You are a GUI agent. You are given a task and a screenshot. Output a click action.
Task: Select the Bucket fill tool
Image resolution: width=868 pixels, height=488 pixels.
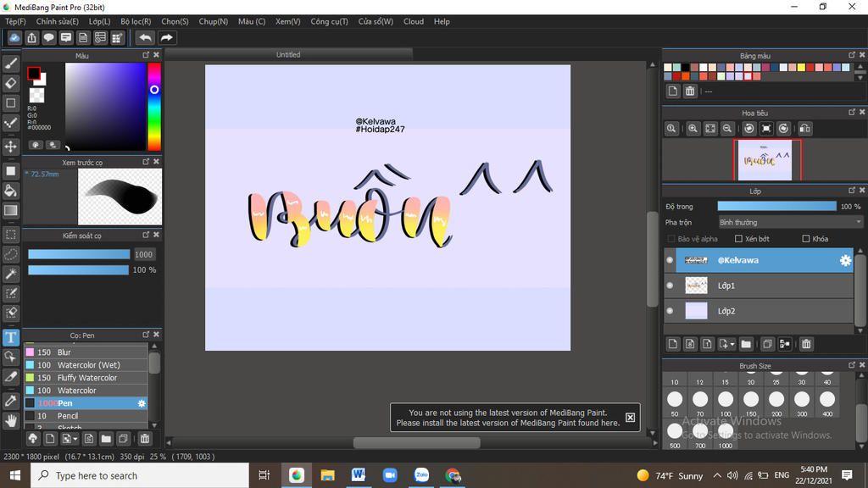pyautogui.click(x=10, y=191)
